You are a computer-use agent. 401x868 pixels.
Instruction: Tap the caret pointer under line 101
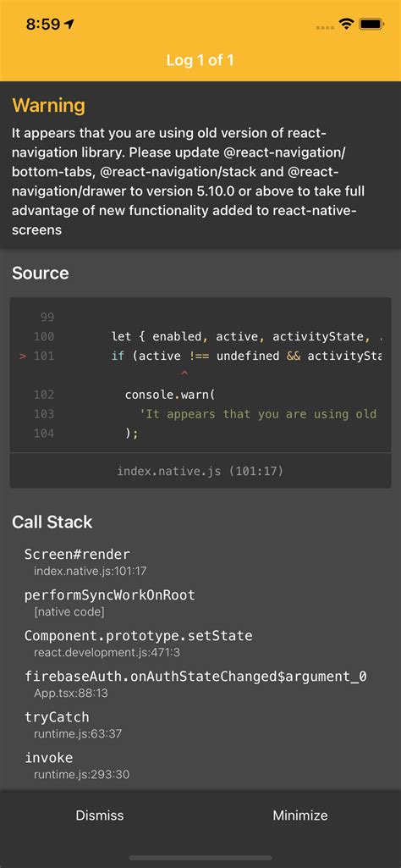coord(184,374)
